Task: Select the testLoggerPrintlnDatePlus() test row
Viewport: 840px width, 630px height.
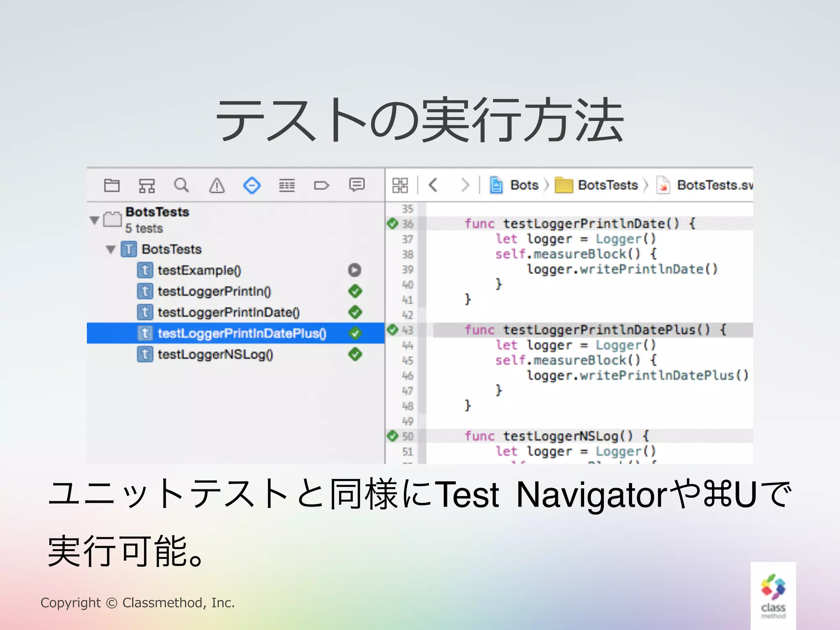Action: pos(235,333)
